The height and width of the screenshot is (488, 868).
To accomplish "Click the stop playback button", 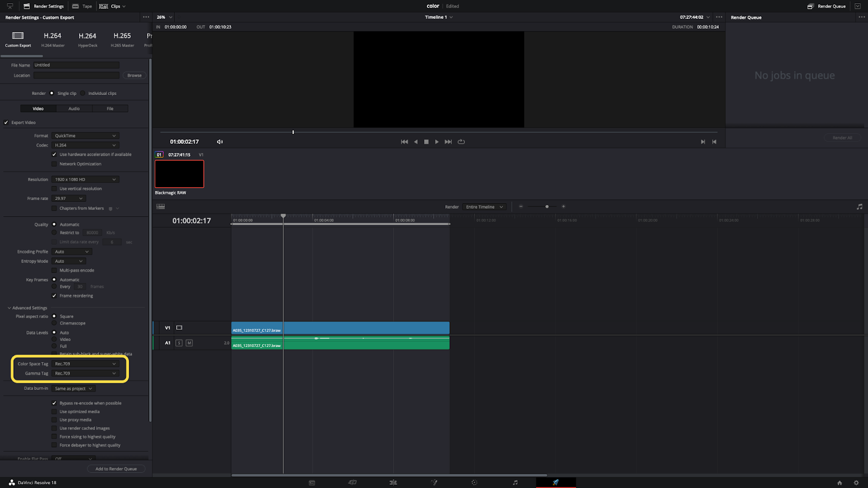I will (426, 142).
